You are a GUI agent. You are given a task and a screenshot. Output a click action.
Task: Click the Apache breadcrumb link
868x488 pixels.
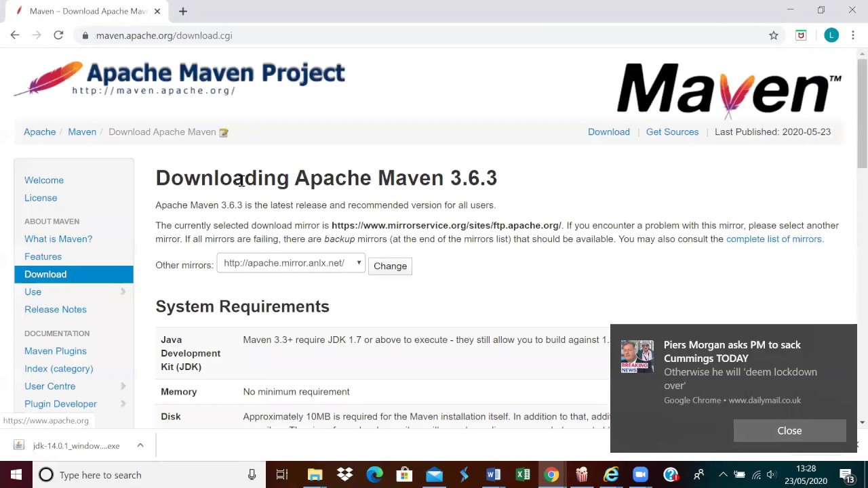click(x=40, y=132)
